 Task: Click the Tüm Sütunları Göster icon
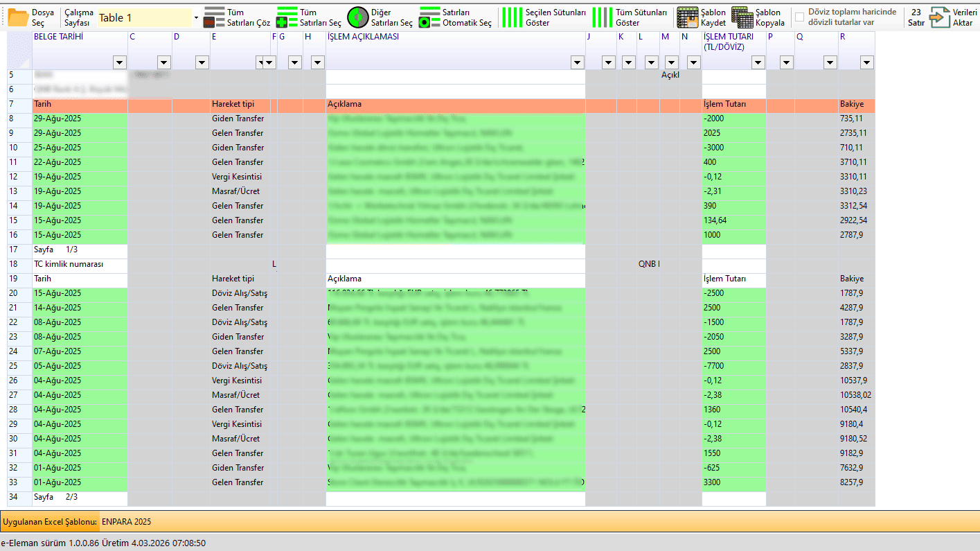click(x=603, y=17)
